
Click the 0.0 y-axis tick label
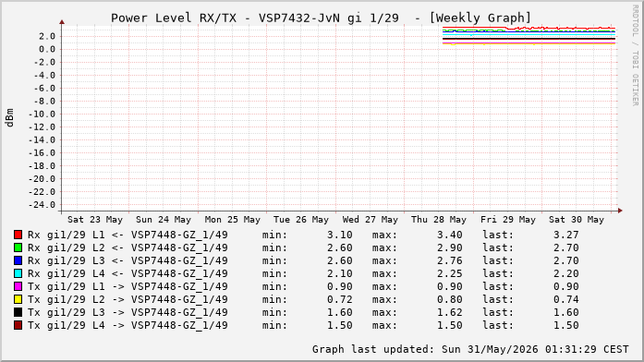[47, 49]
